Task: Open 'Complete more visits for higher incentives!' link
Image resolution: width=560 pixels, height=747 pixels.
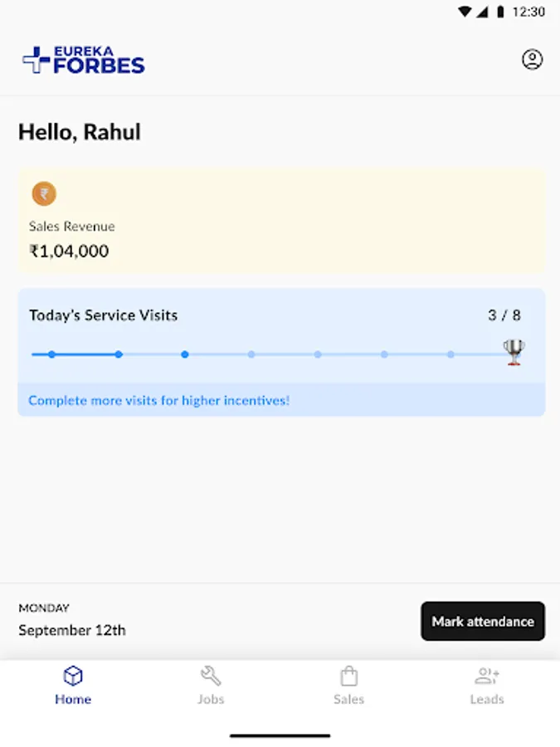Action: 159,401
